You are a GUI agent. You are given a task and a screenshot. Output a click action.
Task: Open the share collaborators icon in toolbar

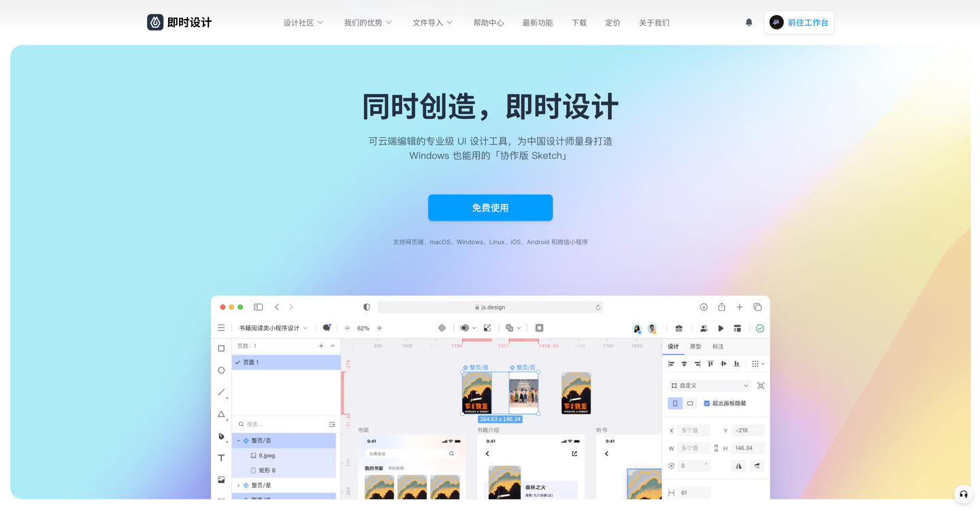[704, 328]
